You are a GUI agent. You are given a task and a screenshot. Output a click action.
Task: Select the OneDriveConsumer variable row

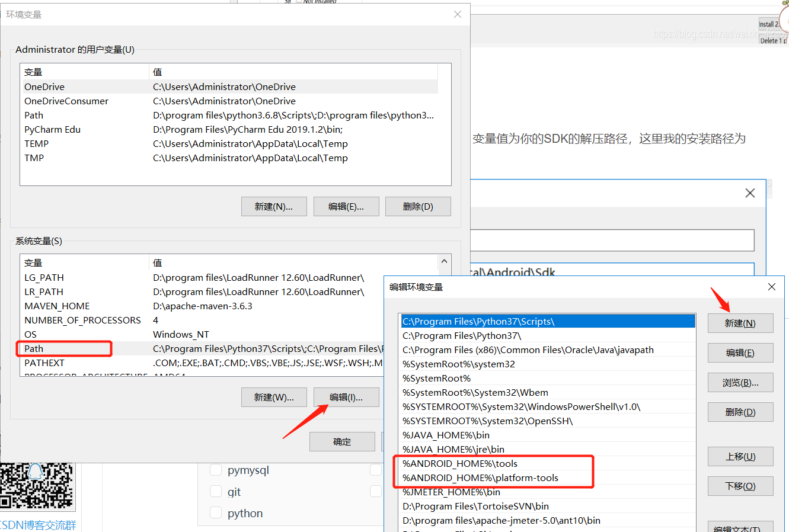(229, 101)
